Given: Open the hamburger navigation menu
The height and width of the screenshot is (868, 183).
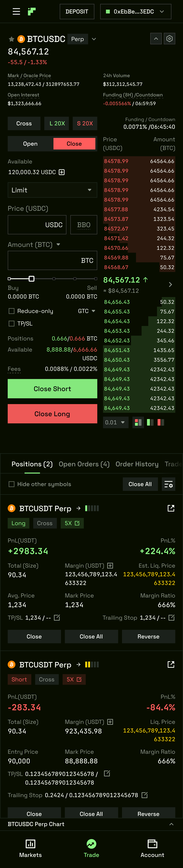Looking at the screenshot, I should [x=16, y=11].
